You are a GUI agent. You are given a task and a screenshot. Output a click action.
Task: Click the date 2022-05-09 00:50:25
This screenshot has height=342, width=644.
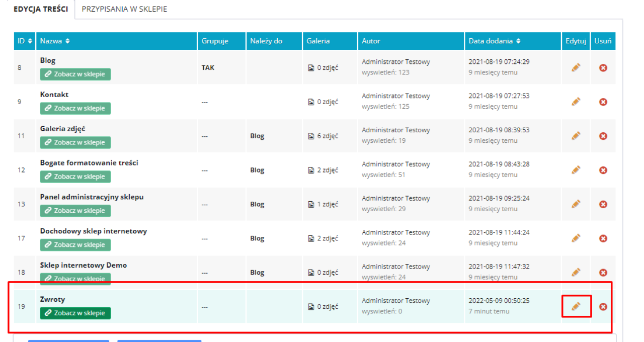point(499,301)
